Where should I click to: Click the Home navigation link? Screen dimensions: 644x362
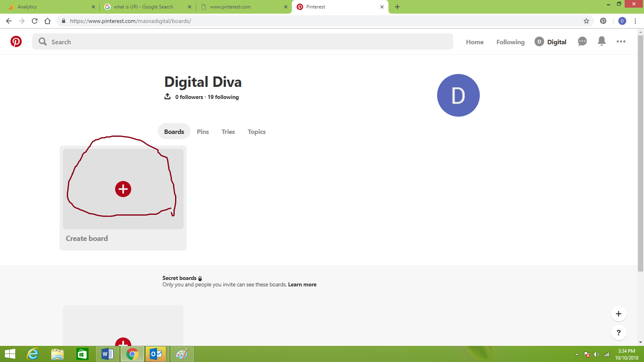pos(475,42)
